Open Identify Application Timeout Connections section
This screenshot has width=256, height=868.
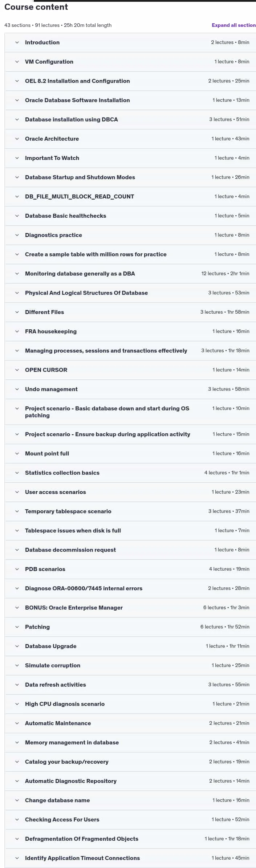pyautogui.click(x=130, y=858)
